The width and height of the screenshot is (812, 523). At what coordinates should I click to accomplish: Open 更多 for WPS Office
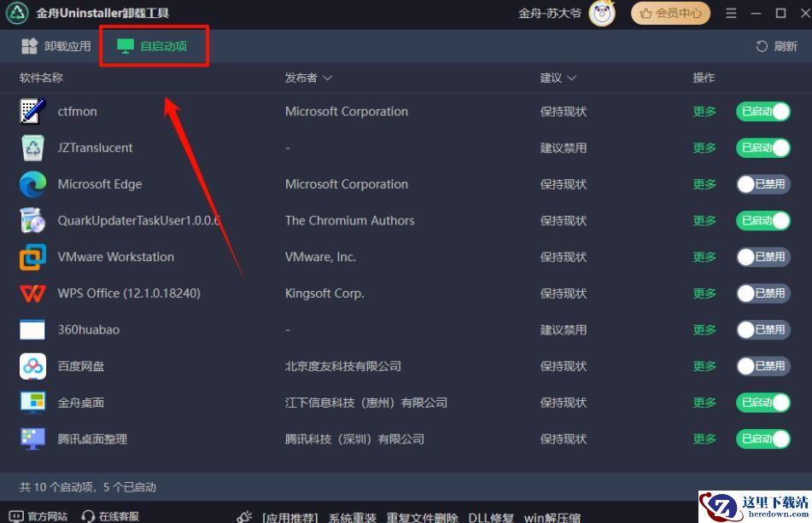tap(704, 293)
